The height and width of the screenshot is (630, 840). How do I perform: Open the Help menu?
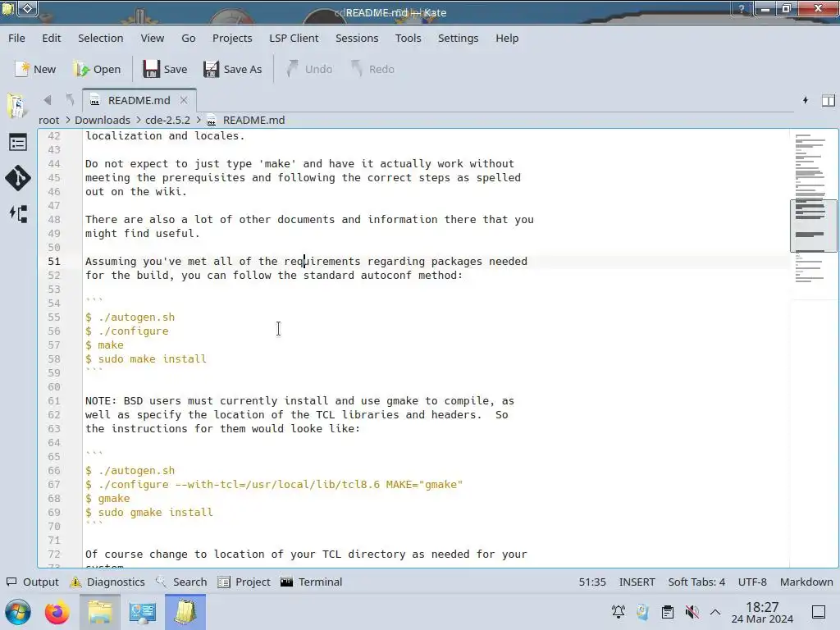click(507, 38)
